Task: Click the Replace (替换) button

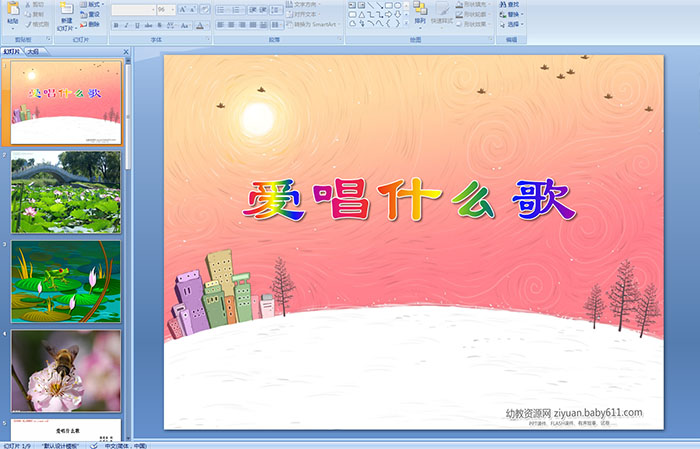Action: [512, 14]
